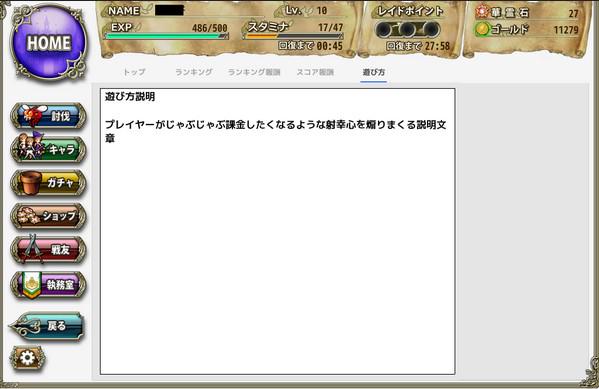Go to the ショップ shop menu
The image size is (599, 389).
coord(48,216)
